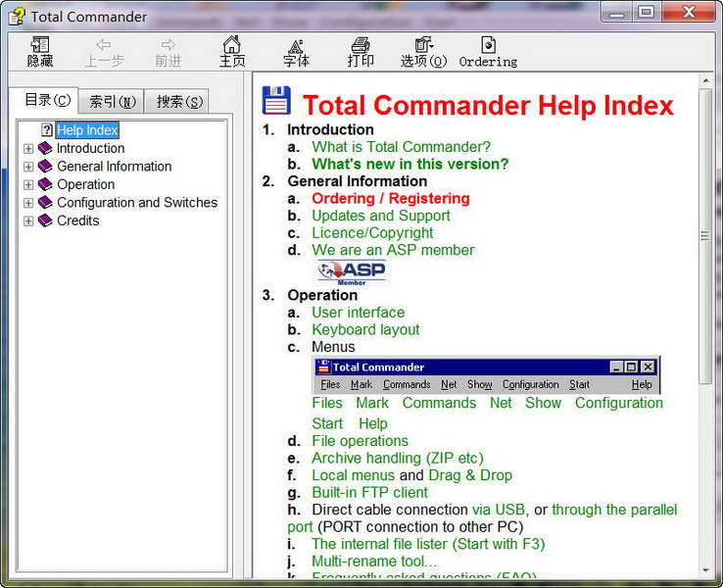
Task: Open the green Show menu link
Action: [x=543, y=403]
